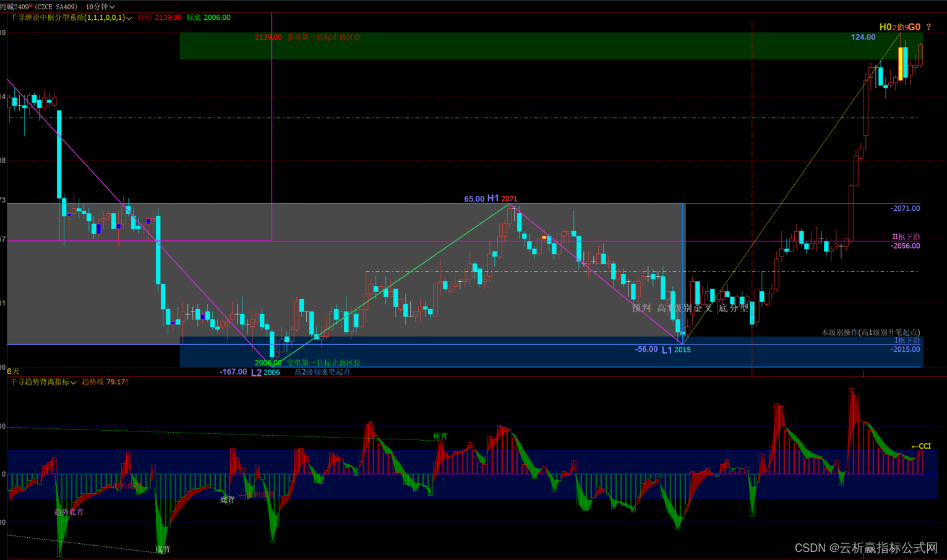Viewport: 947px width, 560px height.
Task: Click the 高2级别涨笔起点 label
Action: coord(322,372)
